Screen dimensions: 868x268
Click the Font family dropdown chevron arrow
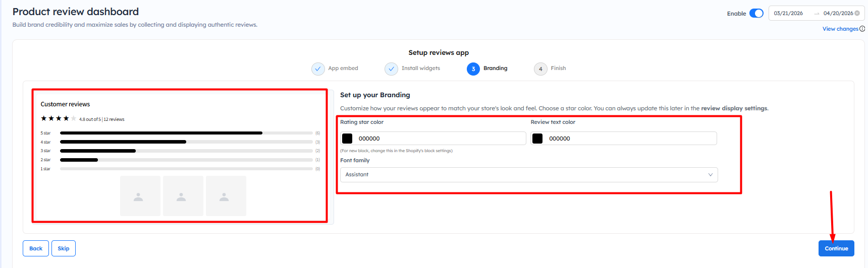(x=710, y=175)
